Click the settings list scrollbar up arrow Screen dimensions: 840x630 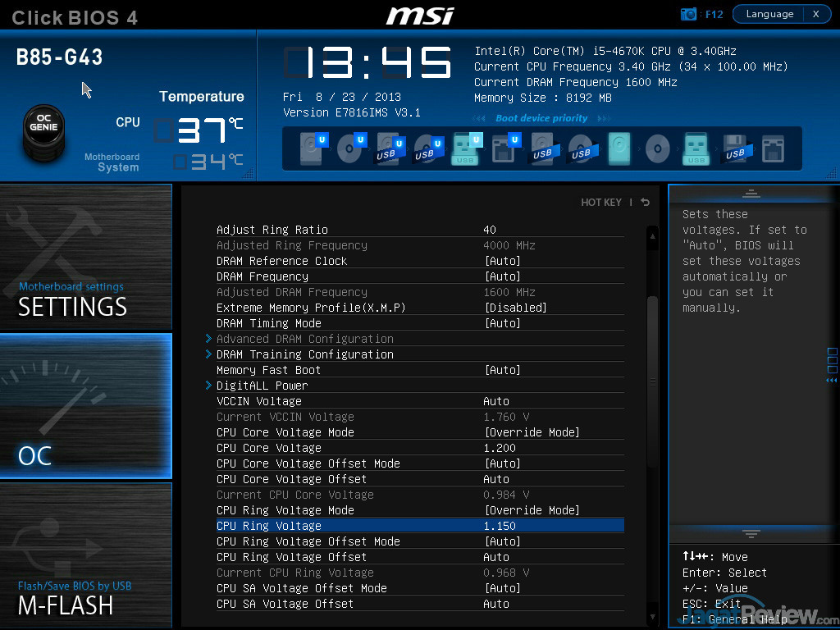(x=652, y=235)
